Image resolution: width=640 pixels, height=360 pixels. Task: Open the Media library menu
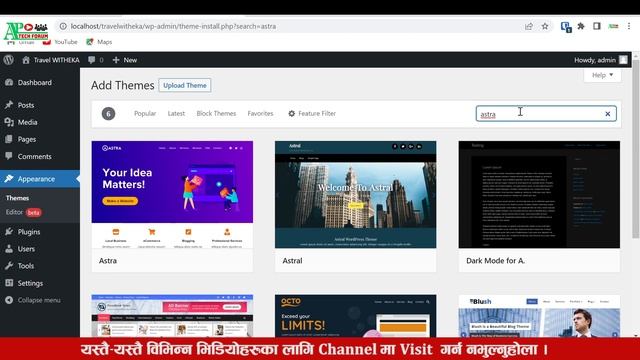click(x=40, y=122)
